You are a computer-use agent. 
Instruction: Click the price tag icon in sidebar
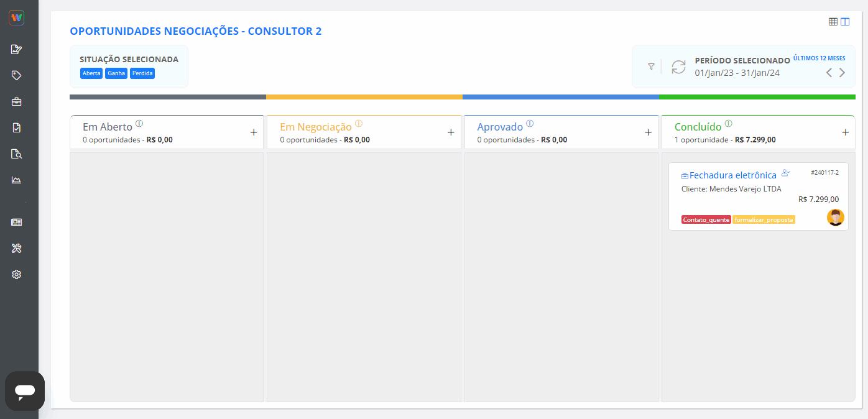pyautogui.click(x=17, y=75)
